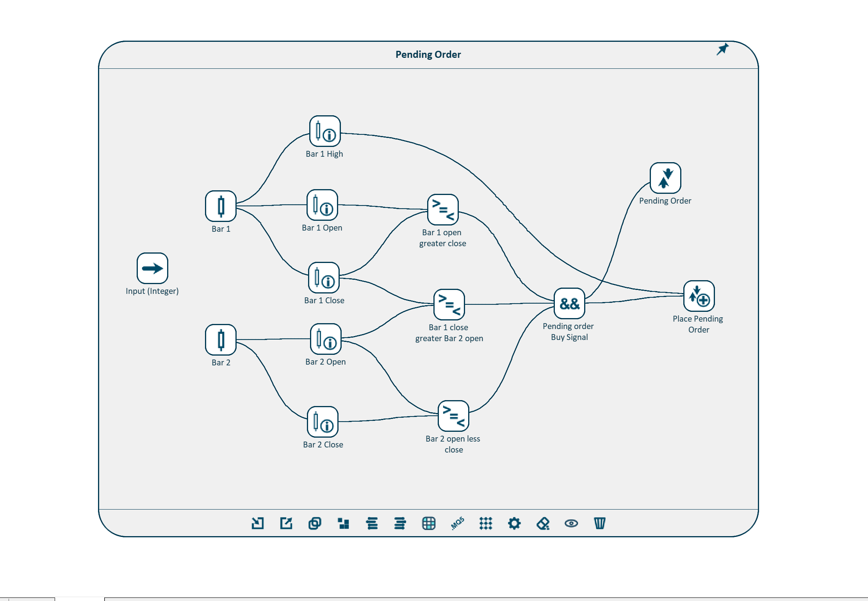Image resolution: width=868 pixels, height=601 pixels.
Task: Click the trash bin delete icon
Action: pos(599,523)
